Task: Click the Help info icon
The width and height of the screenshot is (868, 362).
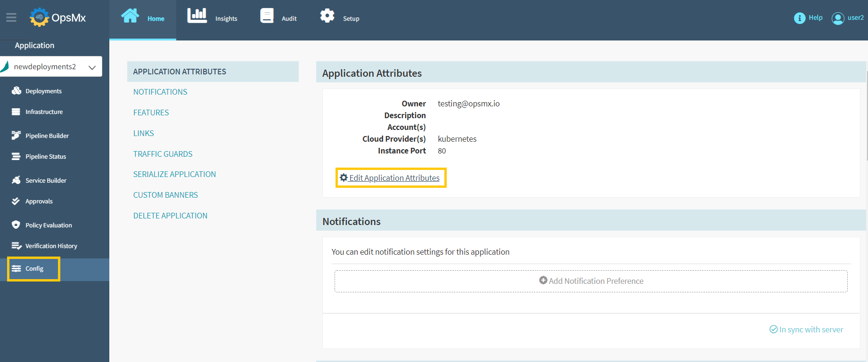Action: tap(799, 18)
